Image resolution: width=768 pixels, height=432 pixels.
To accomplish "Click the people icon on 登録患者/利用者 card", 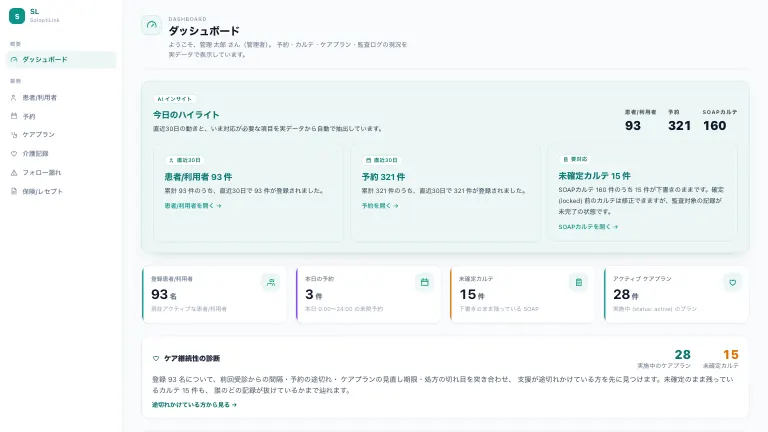I will click(x=271, y=282).
